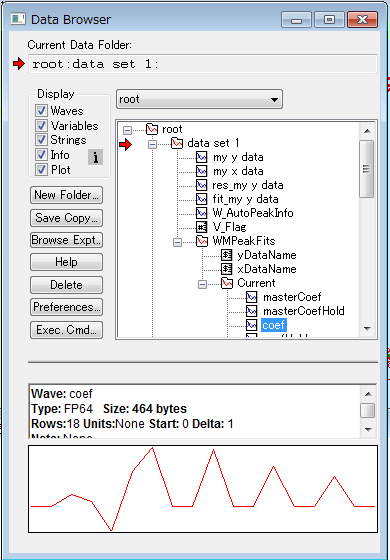Click the W_AutoPeakInfo wave icon
This screenshot has height=560, width=390.
(x=202, y=213)
